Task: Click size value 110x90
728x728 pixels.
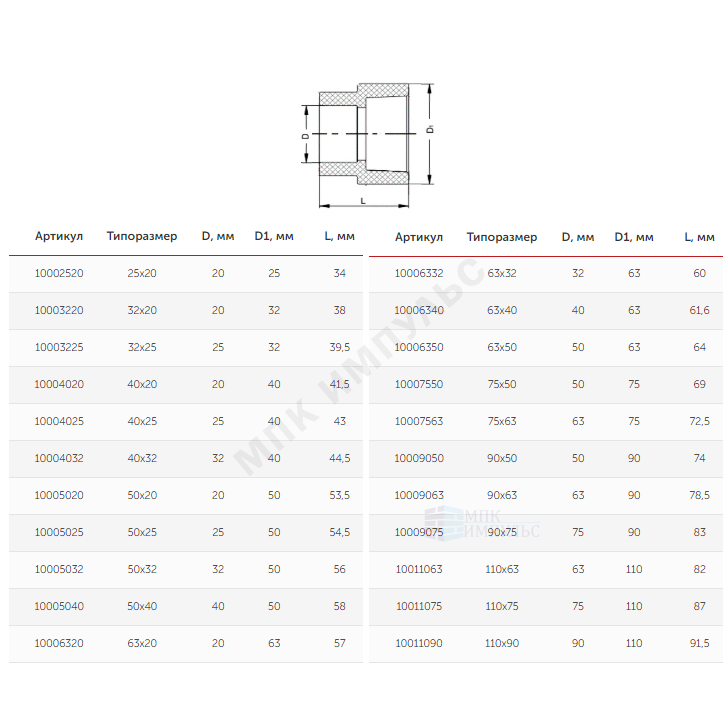Action: click(x=502, y=644)
